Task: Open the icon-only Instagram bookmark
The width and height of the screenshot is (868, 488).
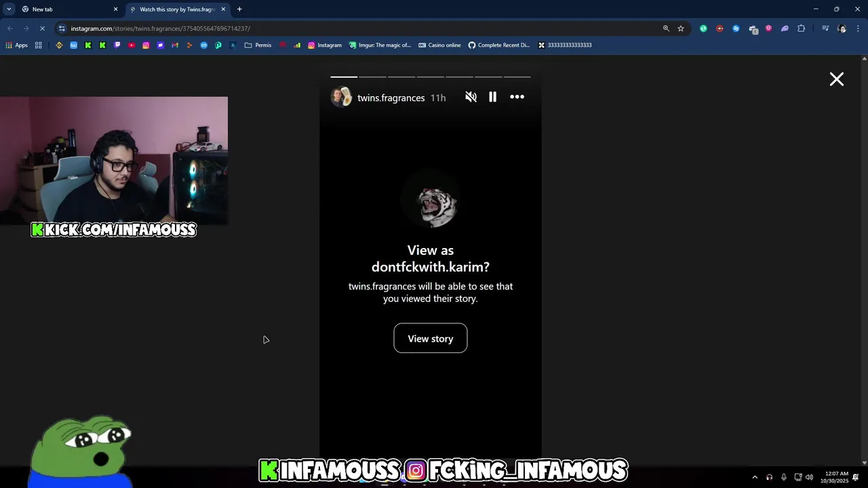Action: 146,45
